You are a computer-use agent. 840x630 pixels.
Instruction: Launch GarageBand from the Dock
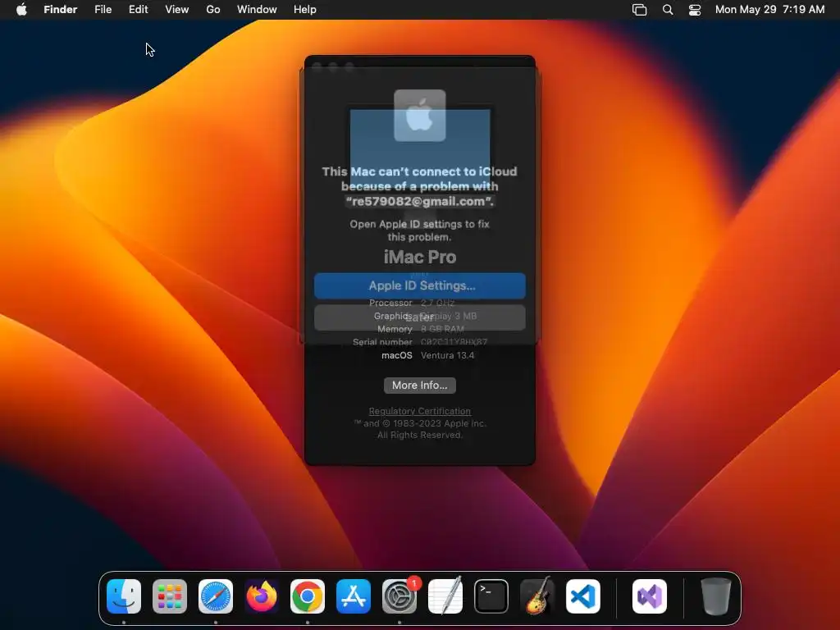tap(537, 596)
